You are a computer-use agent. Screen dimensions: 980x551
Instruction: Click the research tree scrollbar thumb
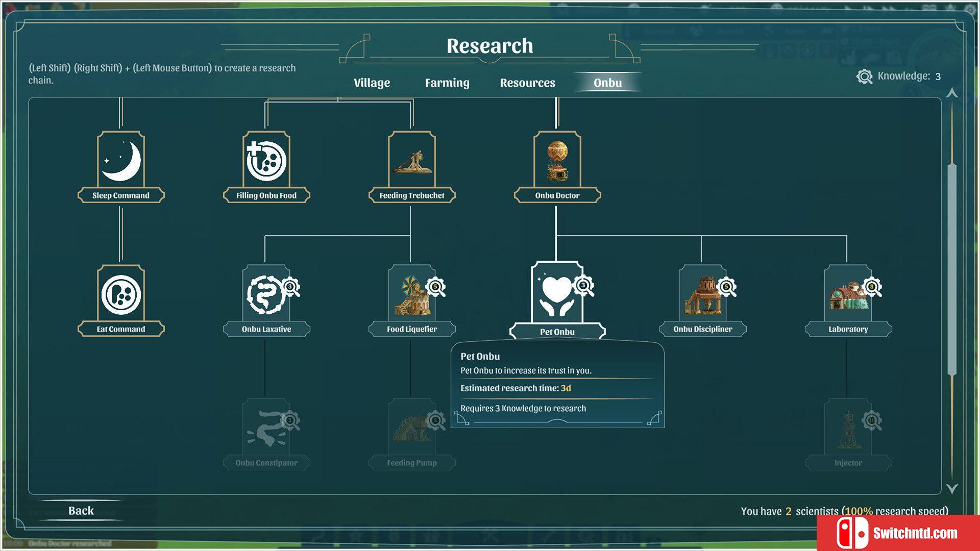click(x=952, y=269)
